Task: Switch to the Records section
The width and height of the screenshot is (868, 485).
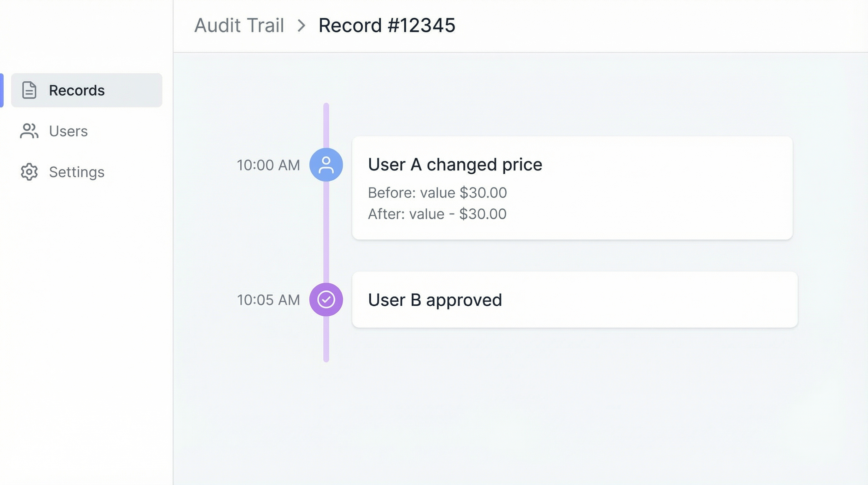Action: pos(77,90)
